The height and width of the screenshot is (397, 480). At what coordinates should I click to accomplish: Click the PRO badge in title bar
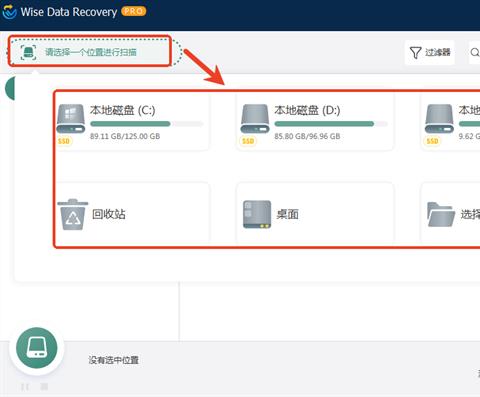[x=133, y=11]
